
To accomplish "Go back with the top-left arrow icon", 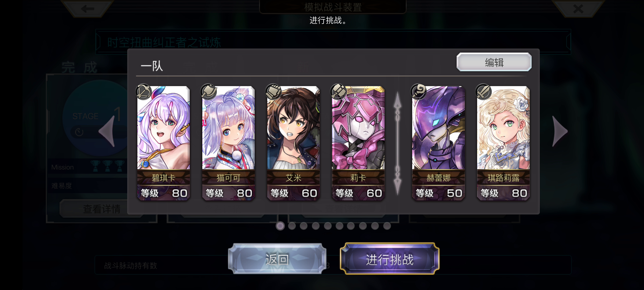I will pos(87,9).
